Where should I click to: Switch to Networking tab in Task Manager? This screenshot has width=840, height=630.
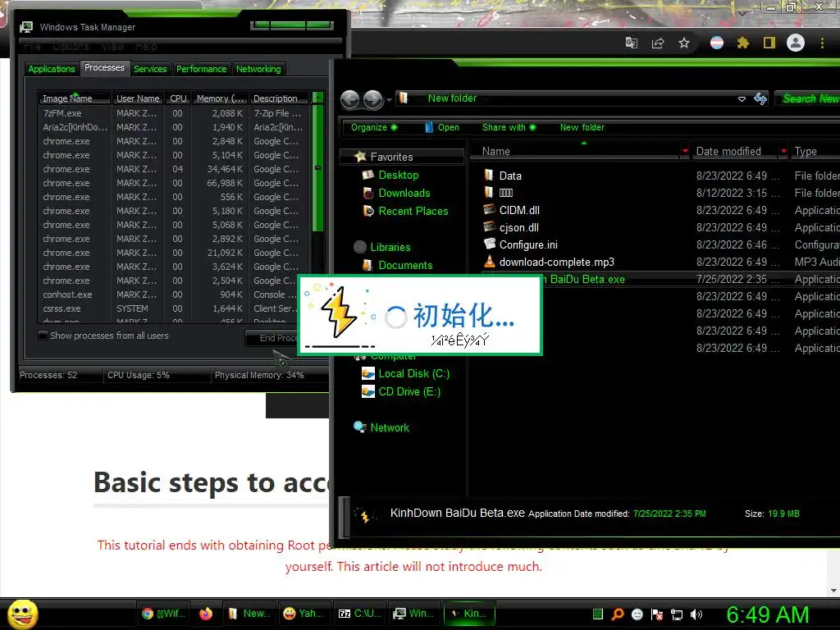[258, 69]
